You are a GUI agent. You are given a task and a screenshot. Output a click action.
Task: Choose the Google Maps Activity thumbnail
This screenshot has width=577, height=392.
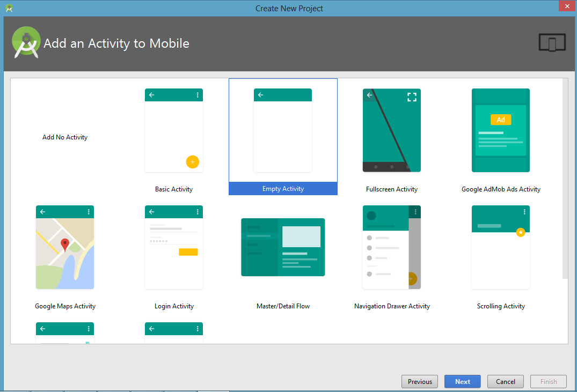pos(65,247)
